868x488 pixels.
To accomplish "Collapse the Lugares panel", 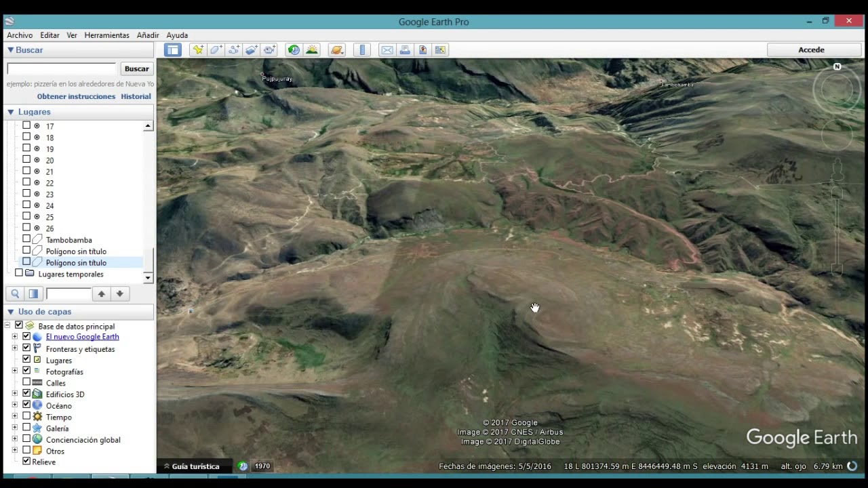I will tap(10, 112).
